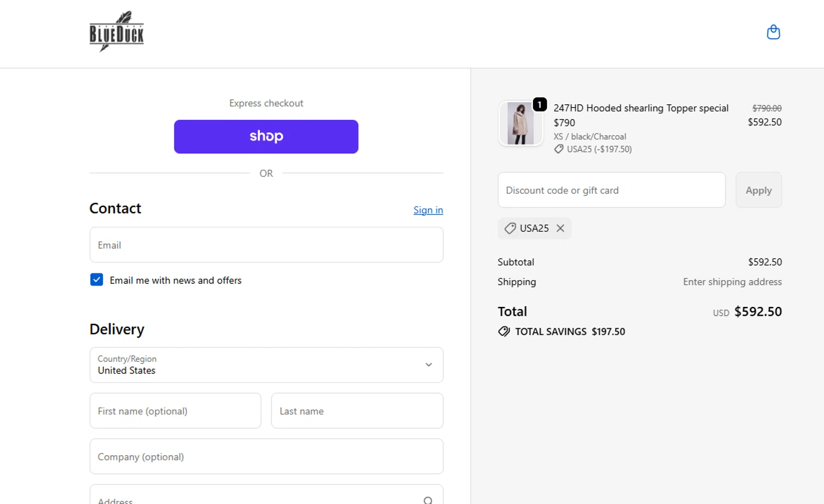
Task: Click the shearling coat product thumbnail
Action: [520, 124]
